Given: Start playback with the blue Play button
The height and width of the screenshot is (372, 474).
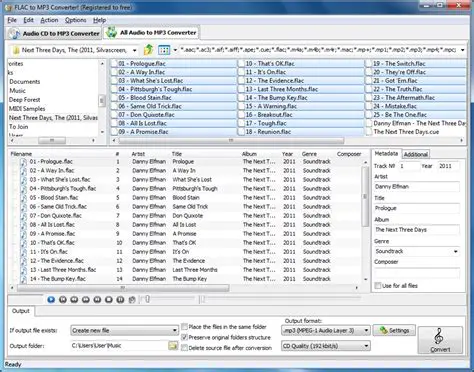Looking at the screenshot, I should coord(51,300).
